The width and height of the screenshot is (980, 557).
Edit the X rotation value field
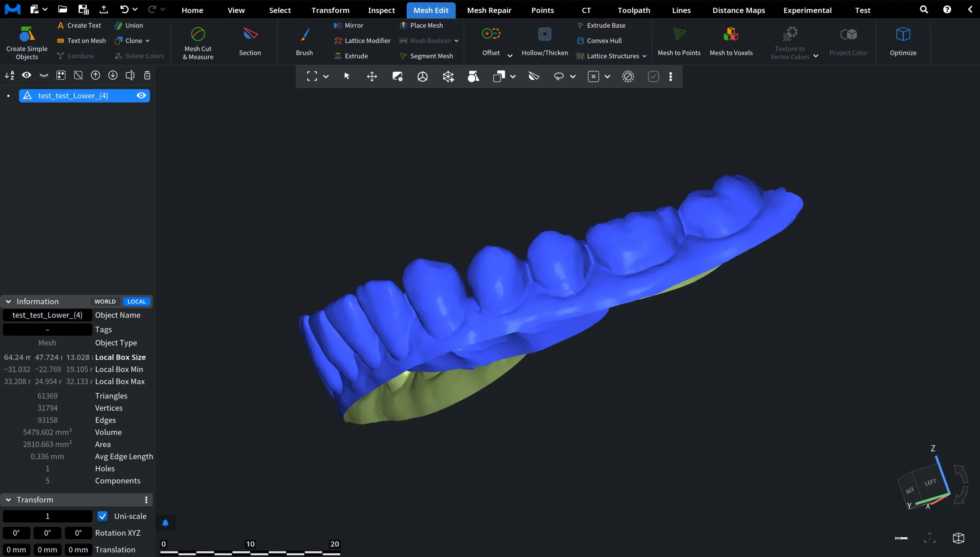pos(16,532)
